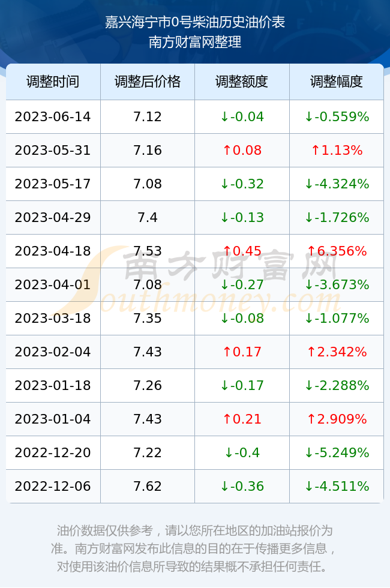
Task: Click the 调整时间 column header
Action: (x=53, y=82)
